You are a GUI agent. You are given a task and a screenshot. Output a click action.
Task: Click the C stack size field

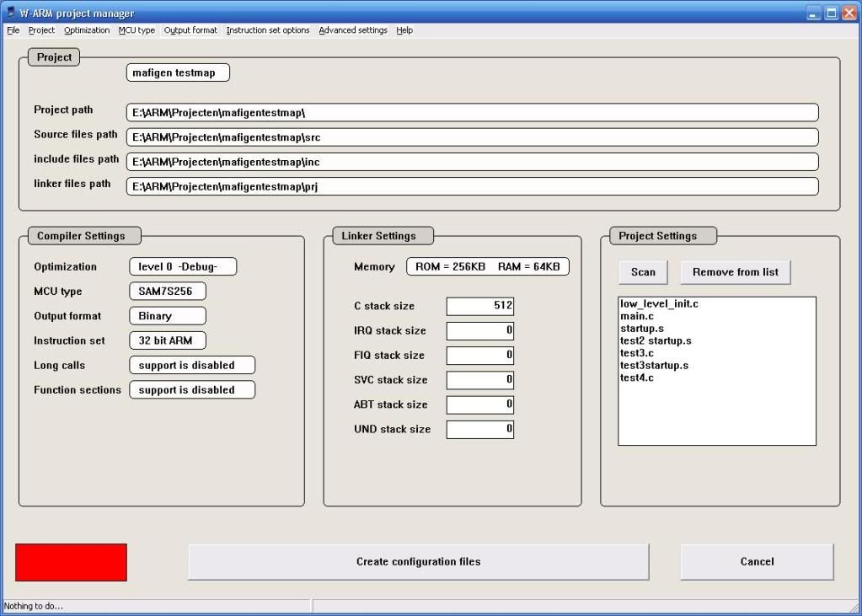point(480,307)
